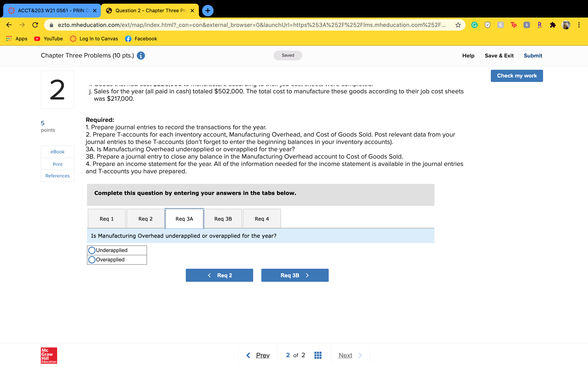The height and width of the screenshot is (367, 588).
Task: Open the Apps menu in bookmarks bar
Action: [16, 39]
